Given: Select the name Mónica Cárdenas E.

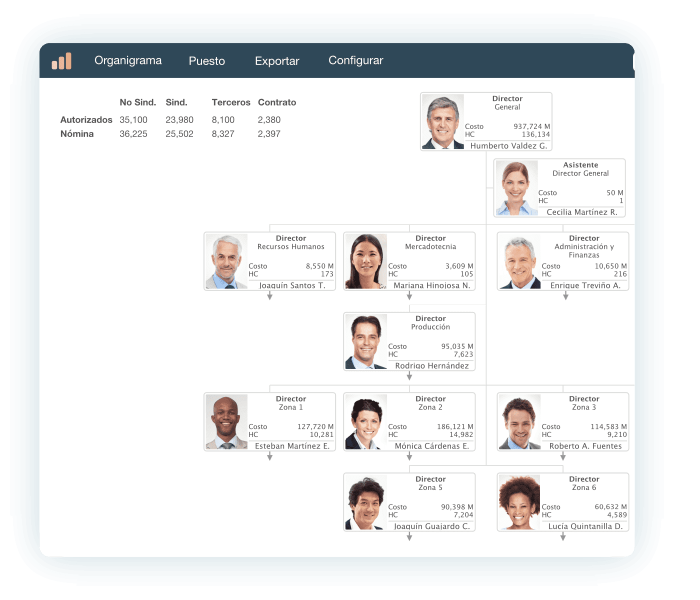Looking at the screenshot, I should coord(432,446).
